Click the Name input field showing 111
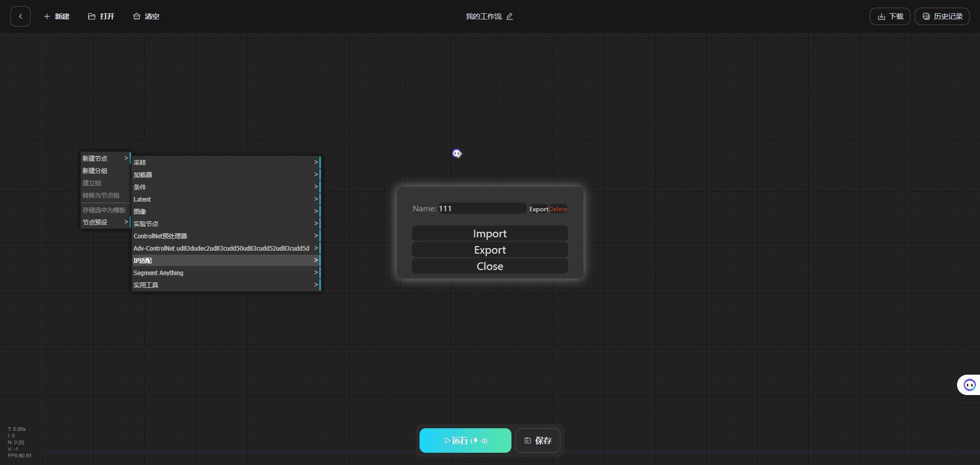The image size is (980, 465). click(x=481, y=208)
